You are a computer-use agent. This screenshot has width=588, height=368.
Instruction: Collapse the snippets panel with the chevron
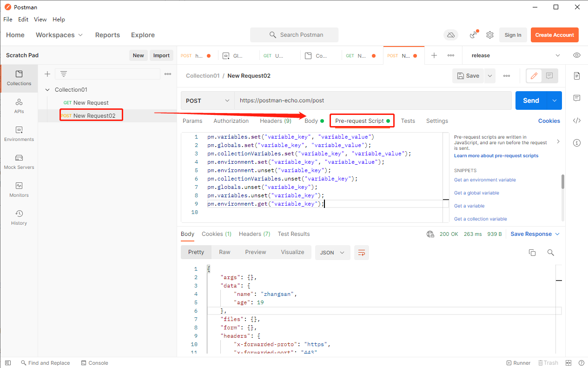coord(558,141)
